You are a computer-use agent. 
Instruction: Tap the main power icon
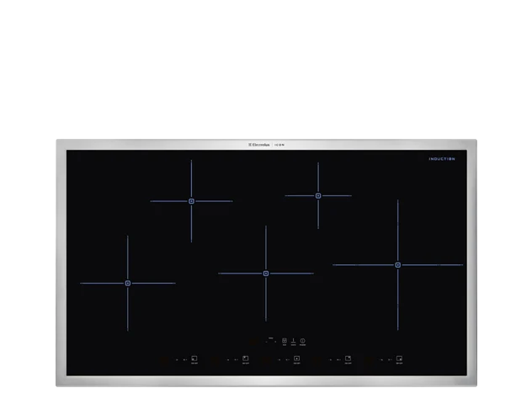[x=303, y=341]
